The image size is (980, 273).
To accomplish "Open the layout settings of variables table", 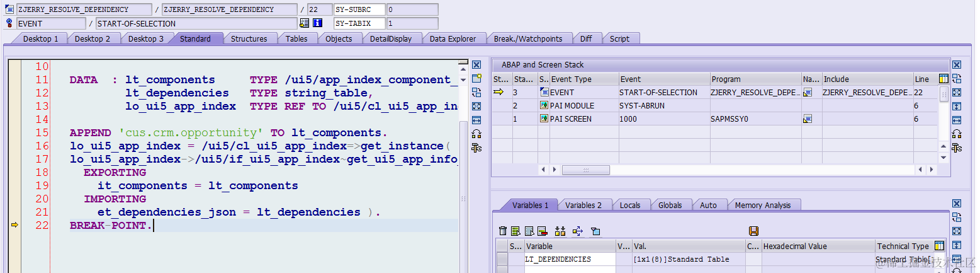I will point(940,246).
